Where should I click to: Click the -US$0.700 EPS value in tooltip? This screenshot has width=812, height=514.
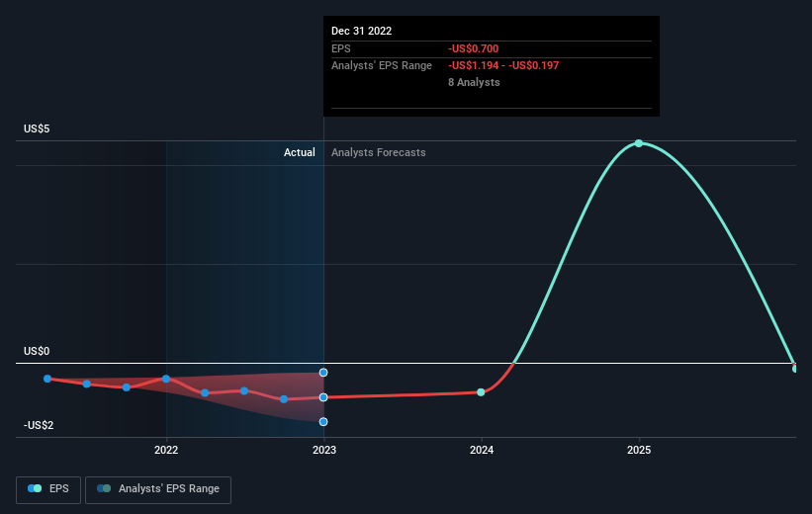tap(474, 48)
